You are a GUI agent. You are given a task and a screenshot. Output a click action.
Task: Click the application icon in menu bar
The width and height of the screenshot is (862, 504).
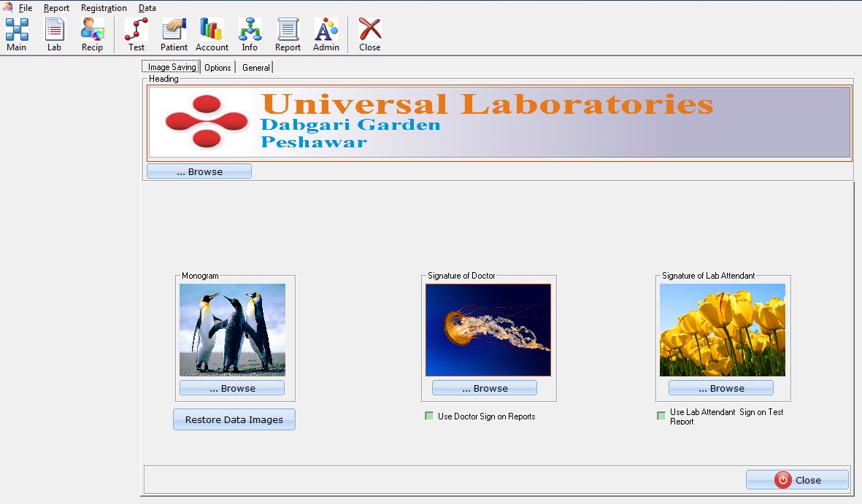click(x=8, y=7)
